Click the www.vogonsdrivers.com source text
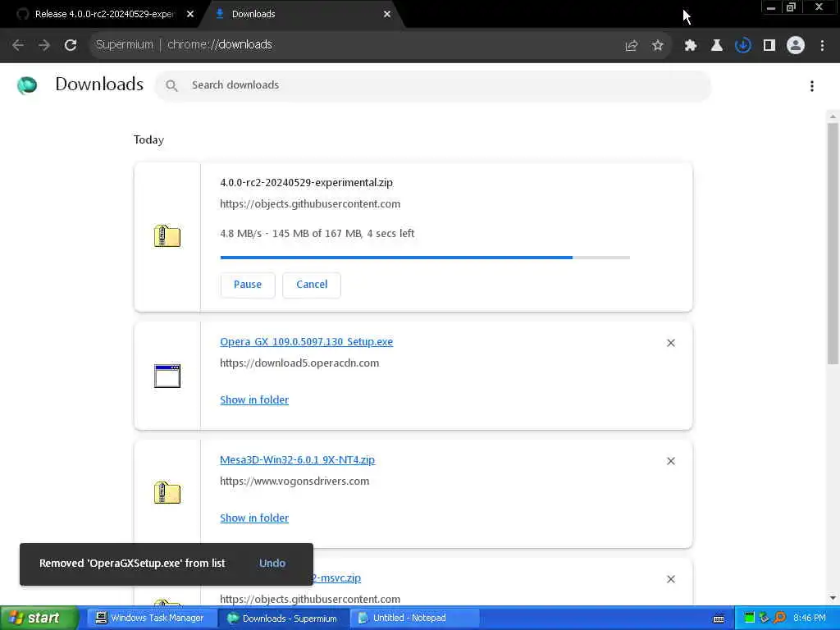The height and width of the screenshot is (630, 840). (294, 481)
